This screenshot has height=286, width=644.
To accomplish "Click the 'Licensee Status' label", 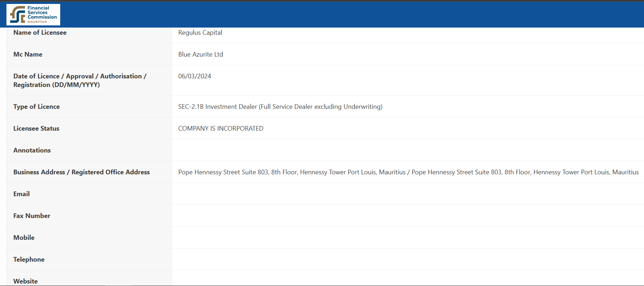I will (x=36, y=129).
